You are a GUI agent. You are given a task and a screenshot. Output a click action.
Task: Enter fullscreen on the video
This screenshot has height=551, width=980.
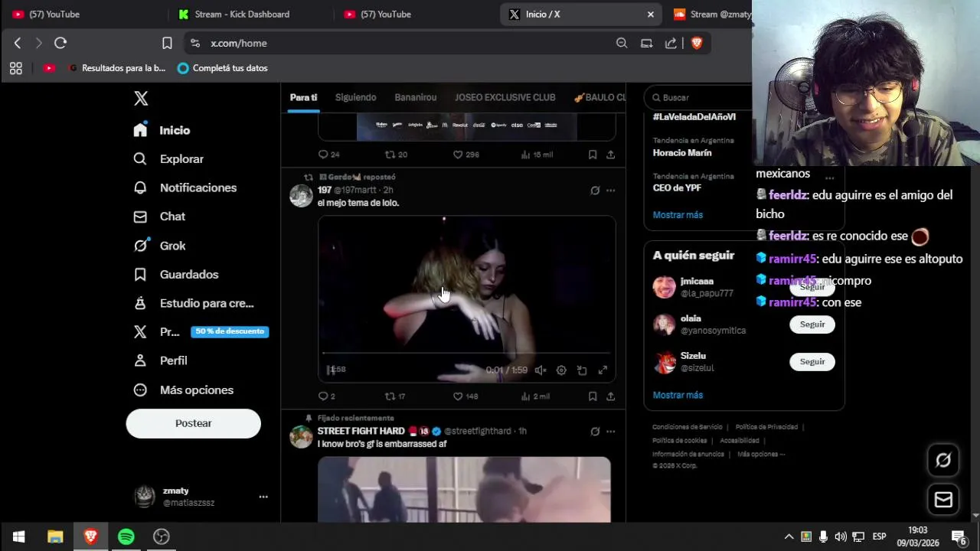[603, 370]
